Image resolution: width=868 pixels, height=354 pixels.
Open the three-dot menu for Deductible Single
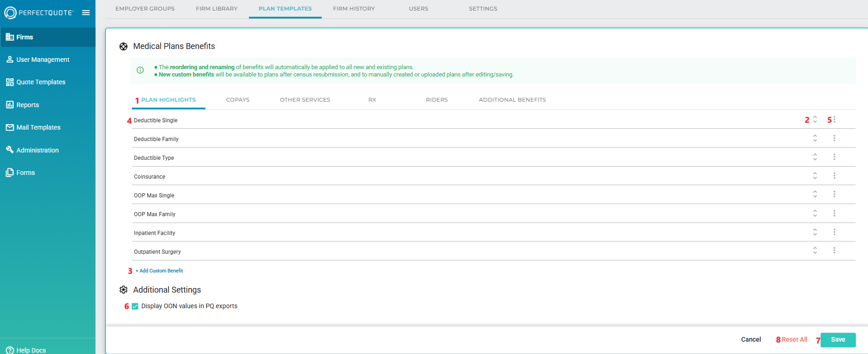[834, 120]
